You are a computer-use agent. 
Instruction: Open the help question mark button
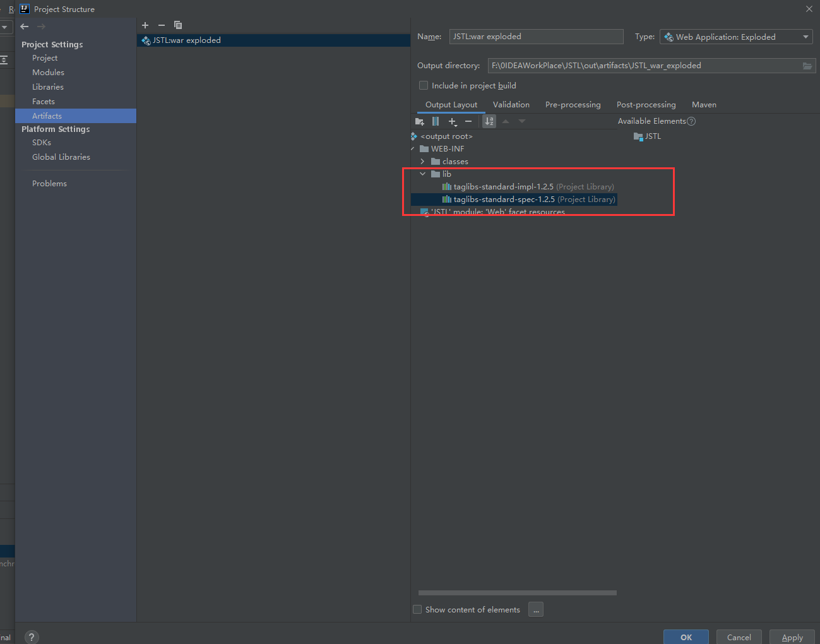(32, 637)
